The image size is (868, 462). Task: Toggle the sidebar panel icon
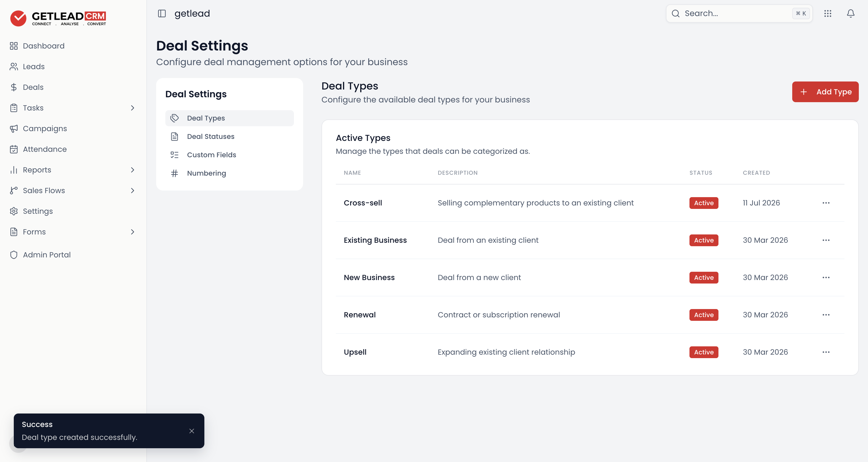point(162,13)
